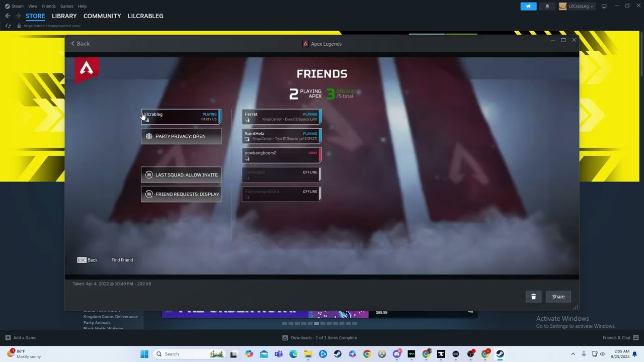
Task: Click the Share button
Action: (558, 297)
